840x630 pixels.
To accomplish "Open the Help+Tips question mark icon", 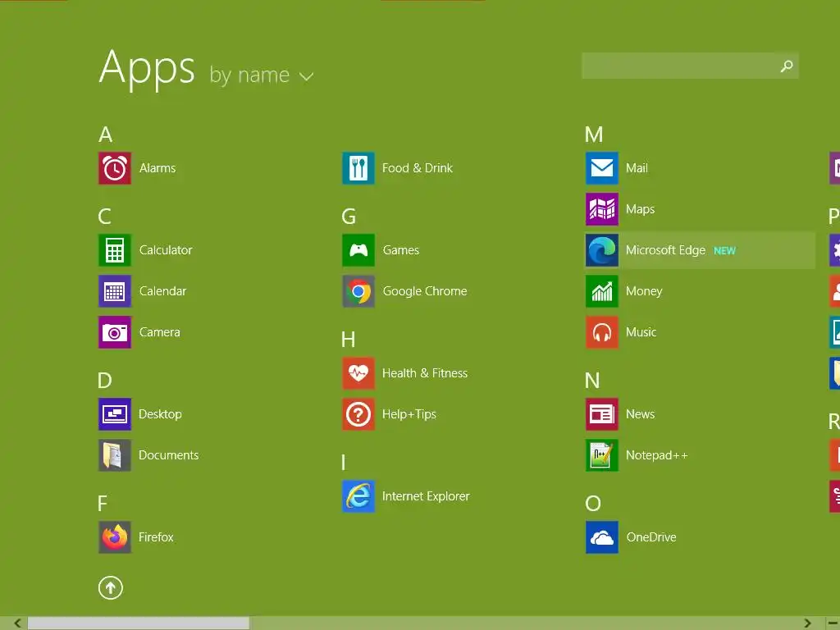I will coord(358,414).
